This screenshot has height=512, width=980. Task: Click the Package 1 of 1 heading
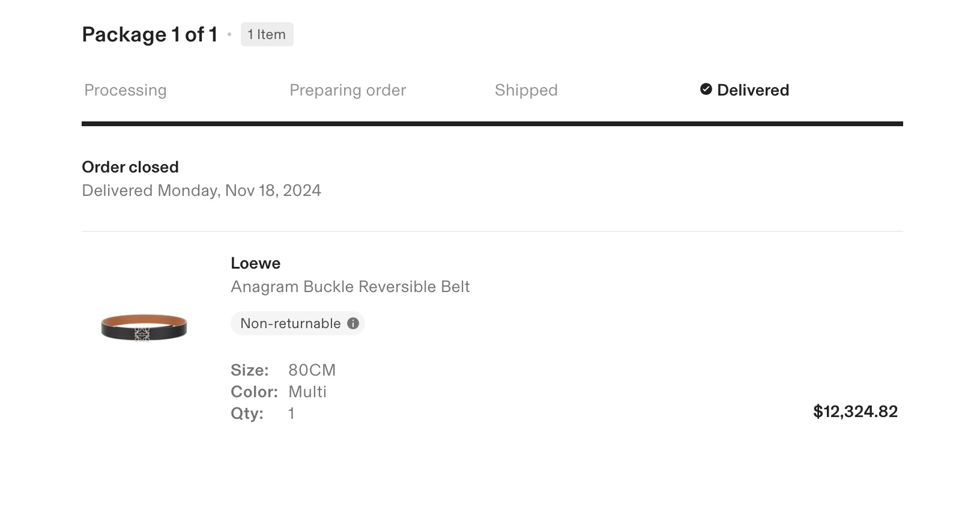150,35
